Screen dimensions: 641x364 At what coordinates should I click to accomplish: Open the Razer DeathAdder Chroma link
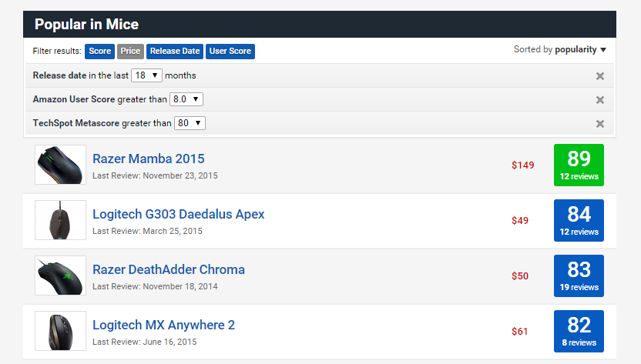[x=169, y=269]
